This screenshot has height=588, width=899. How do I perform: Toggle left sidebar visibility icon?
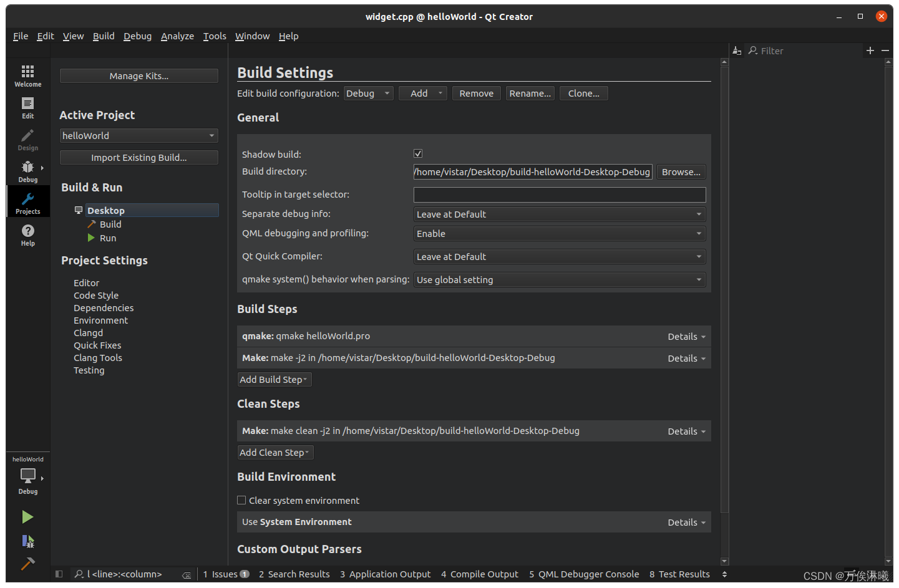(59, 574)
